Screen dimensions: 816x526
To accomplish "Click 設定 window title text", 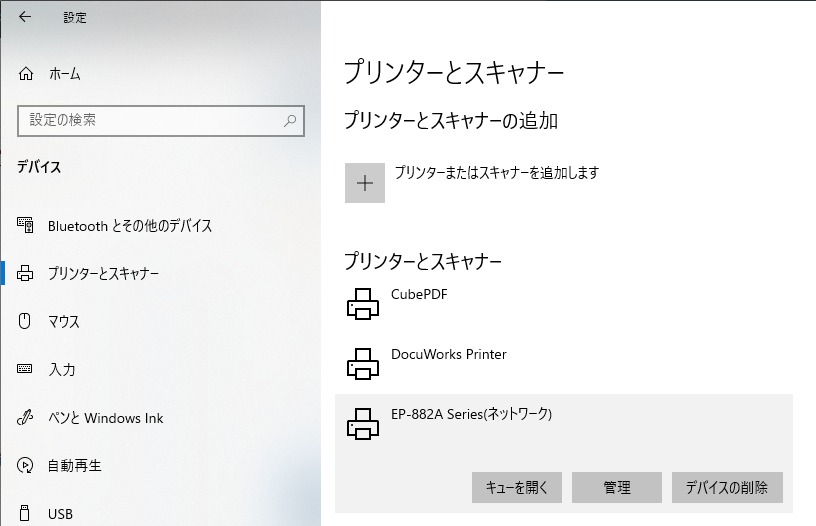I will [75, 17].
